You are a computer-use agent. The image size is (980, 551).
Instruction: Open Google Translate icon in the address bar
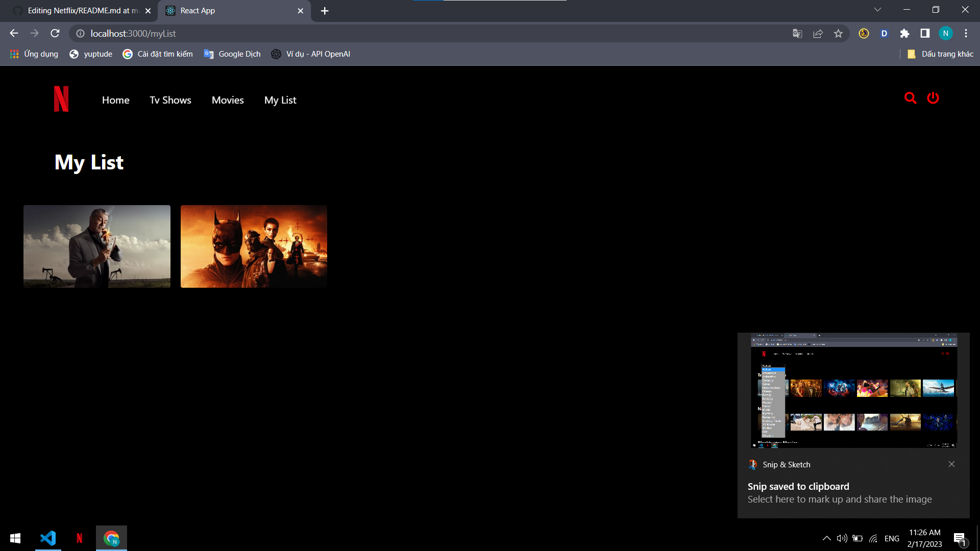[x=797, y=33]
